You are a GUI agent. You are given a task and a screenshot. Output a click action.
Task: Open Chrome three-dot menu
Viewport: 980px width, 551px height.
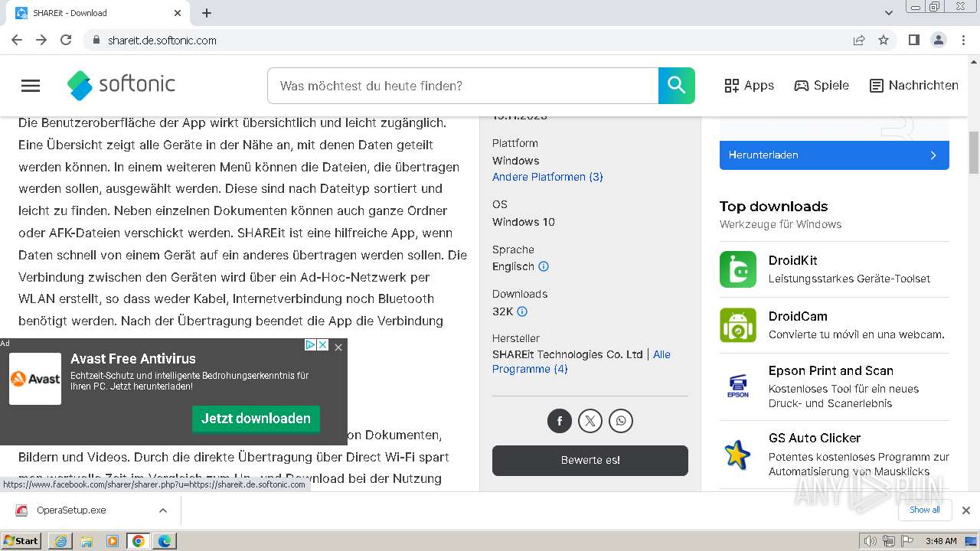(x=962, y=41)
